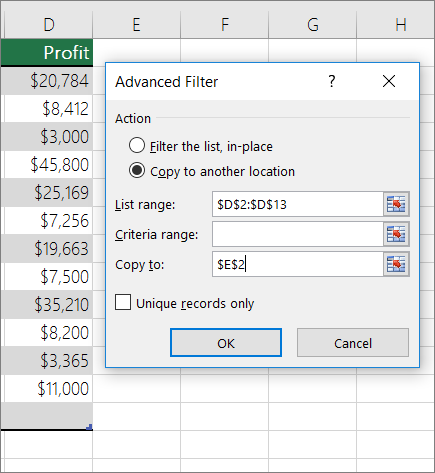Image resolution: width=435 pixels, height=473 pixels.
Task: Open Advanced Filter help question mark
Action: pos(331,81)
